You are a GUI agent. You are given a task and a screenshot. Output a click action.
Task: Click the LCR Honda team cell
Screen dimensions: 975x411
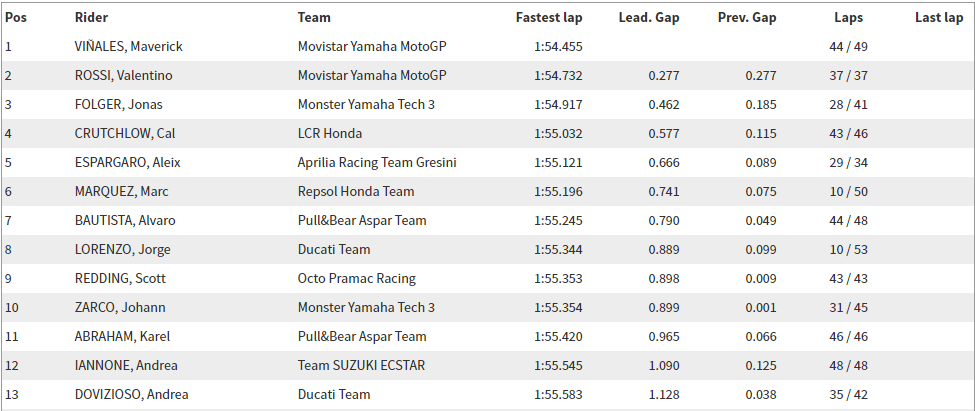click(330, 134)
